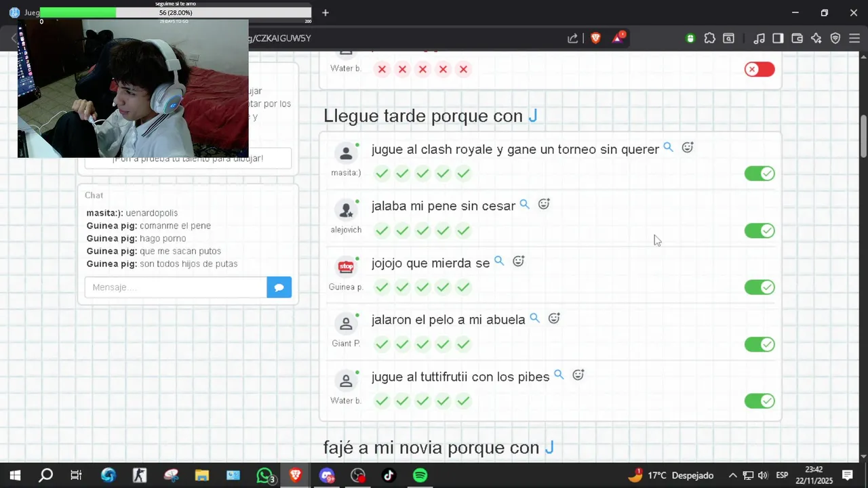The image size is (868, 488).
Task: Click the search icon next to 'jugue al clash royale' answer
Action: (x=668, y=147)
